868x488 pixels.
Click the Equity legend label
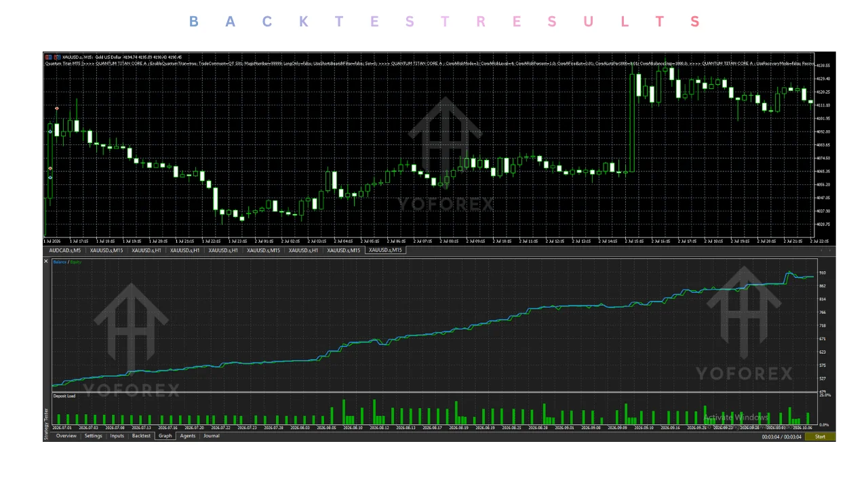(76, 262)
